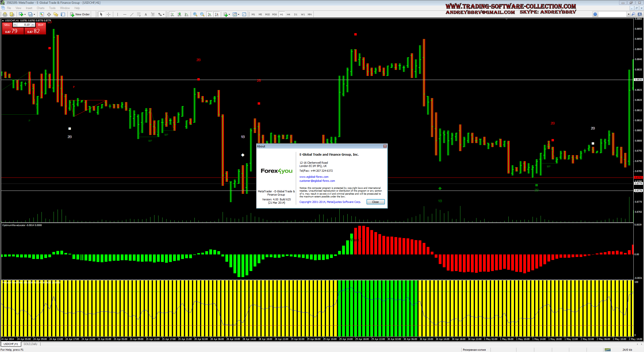Switch to GOLD,Daily chart tab
Image resolution: width=644 pixels, height=352 pixels.
[30, 344]
